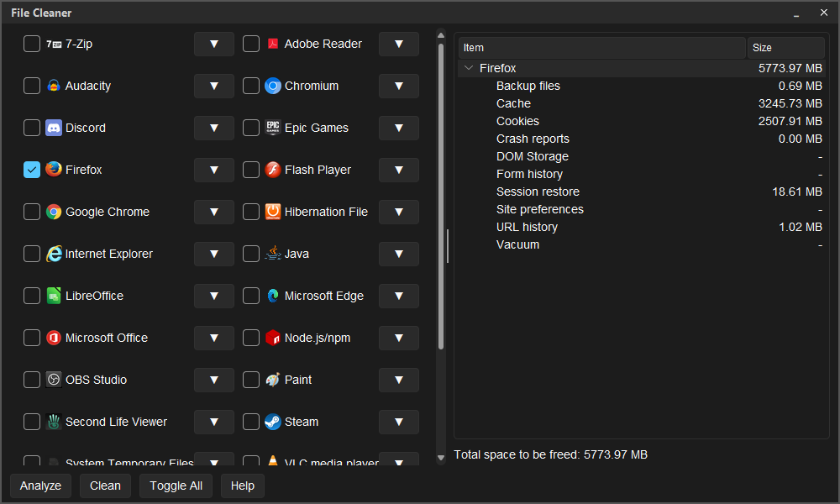
Task: Tick the Java checkbox
Action: (x=250, y=254)
